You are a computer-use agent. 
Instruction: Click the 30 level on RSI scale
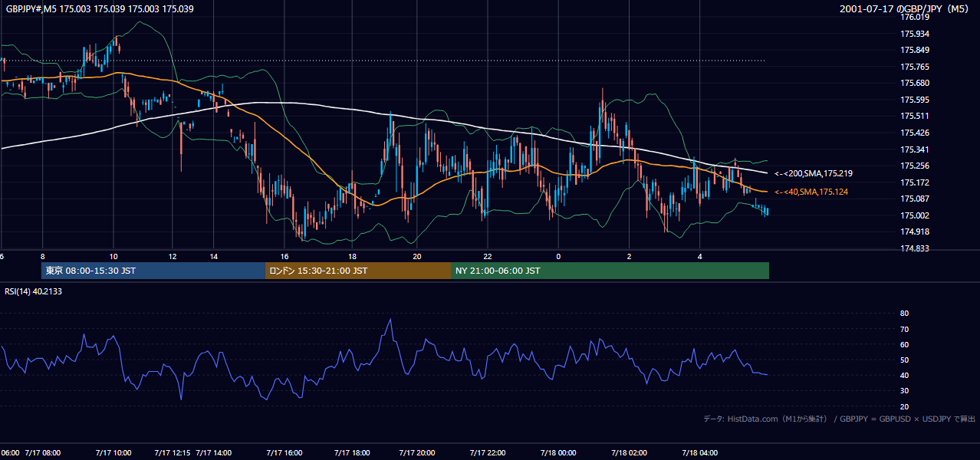point(904,390)
